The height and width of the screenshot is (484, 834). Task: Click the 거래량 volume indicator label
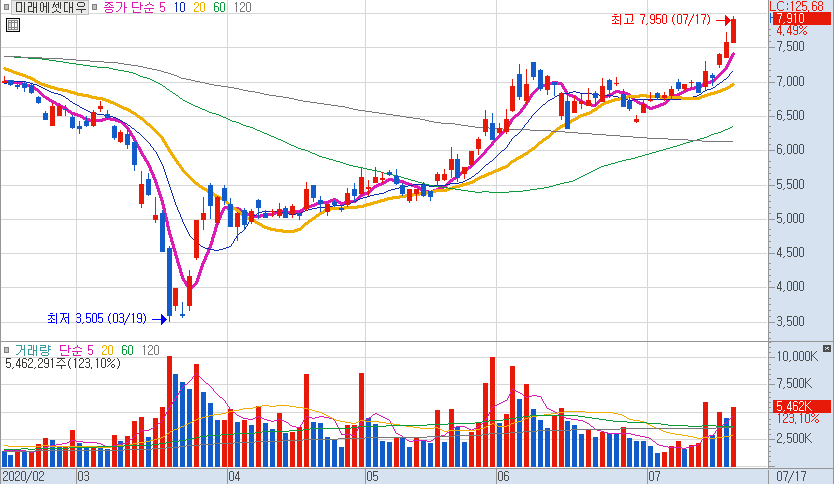(x=33, y=350)
